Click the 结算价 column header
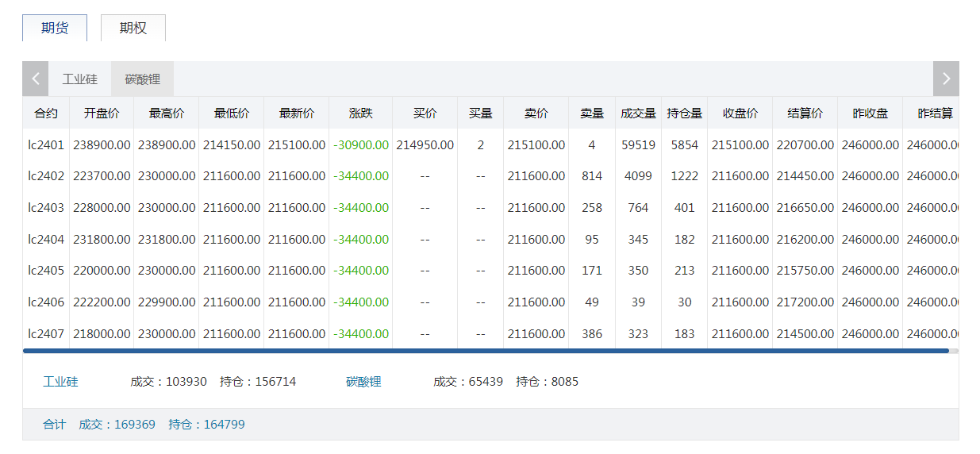The height and width of the screenshot is (454, 980). (x=805, y=113)
